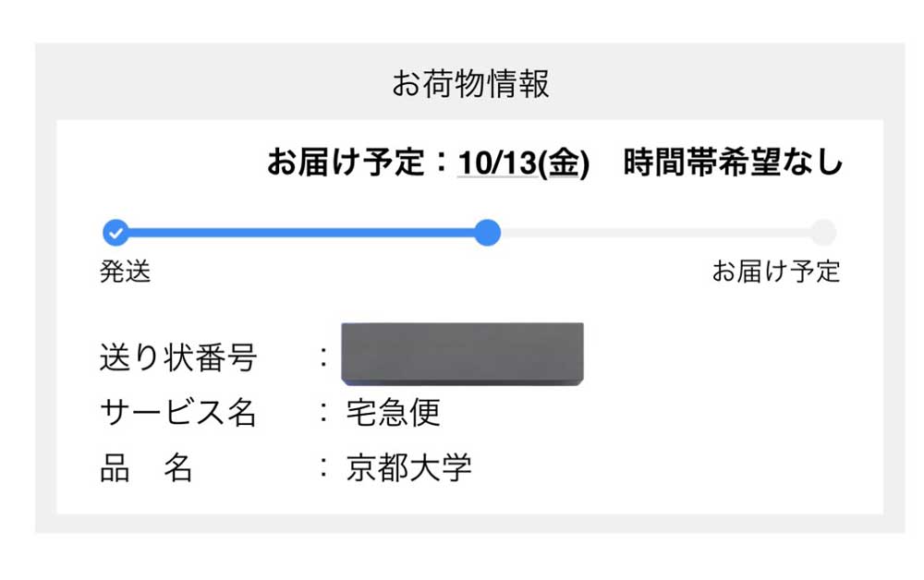Click the 時間帯希望なし time slot text

(733, 163)
